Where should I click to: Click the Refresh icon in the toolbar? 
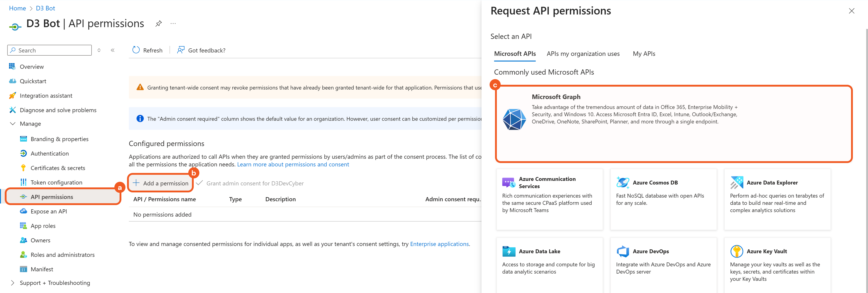[136, 50]
